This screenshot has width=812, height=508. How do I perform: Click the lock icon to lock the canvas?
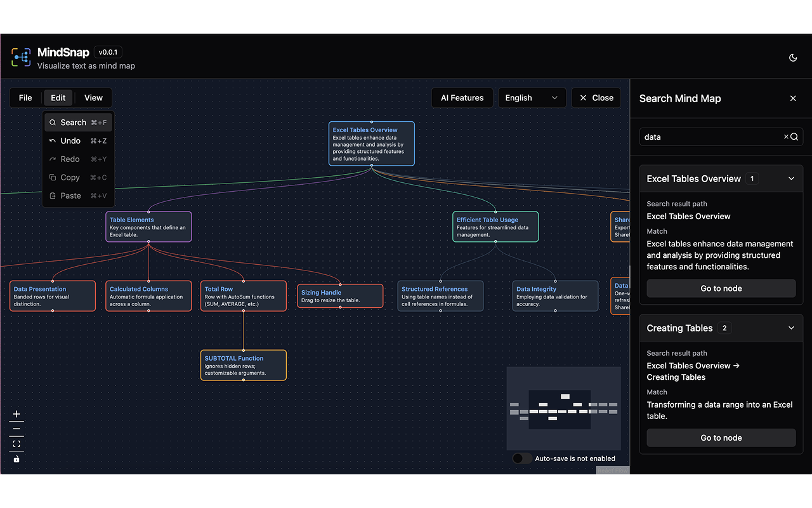point(16,459)
